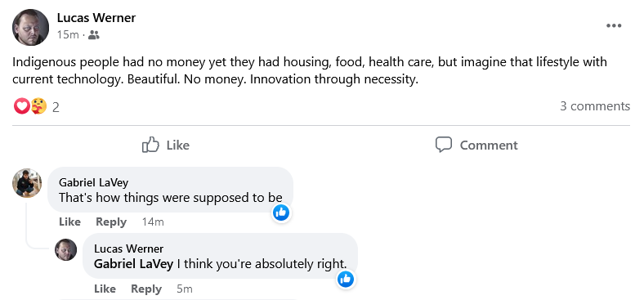This screenshot has width=644, height=300.
Task: Show who reacted via the 2 count
Action: (x=56, y=107)
